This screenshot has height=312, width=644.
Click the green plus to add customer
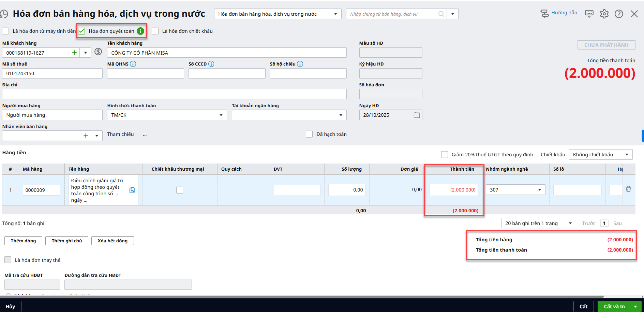74,53
